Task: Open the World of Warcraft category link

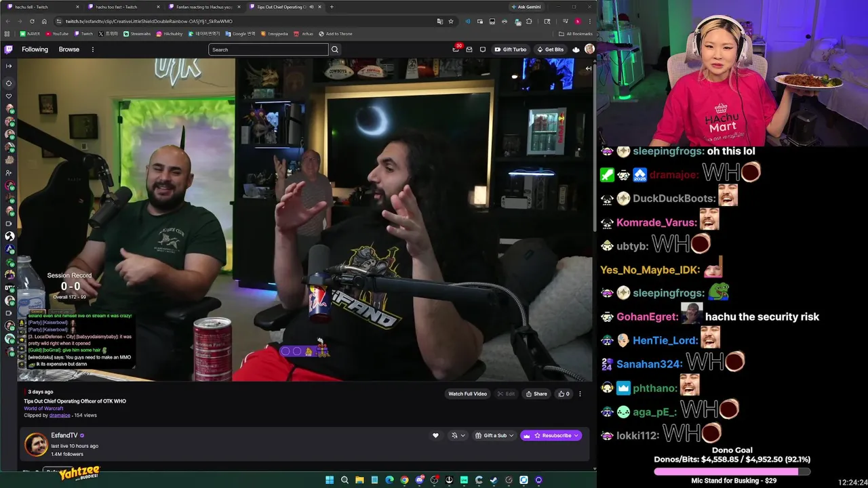Action: tap(43, 409)
